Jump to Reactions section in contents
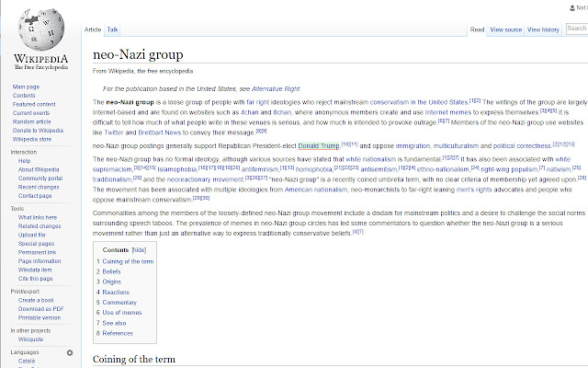Screen dimensions: 588x368 pyautogui.click(x=116, y=293)
